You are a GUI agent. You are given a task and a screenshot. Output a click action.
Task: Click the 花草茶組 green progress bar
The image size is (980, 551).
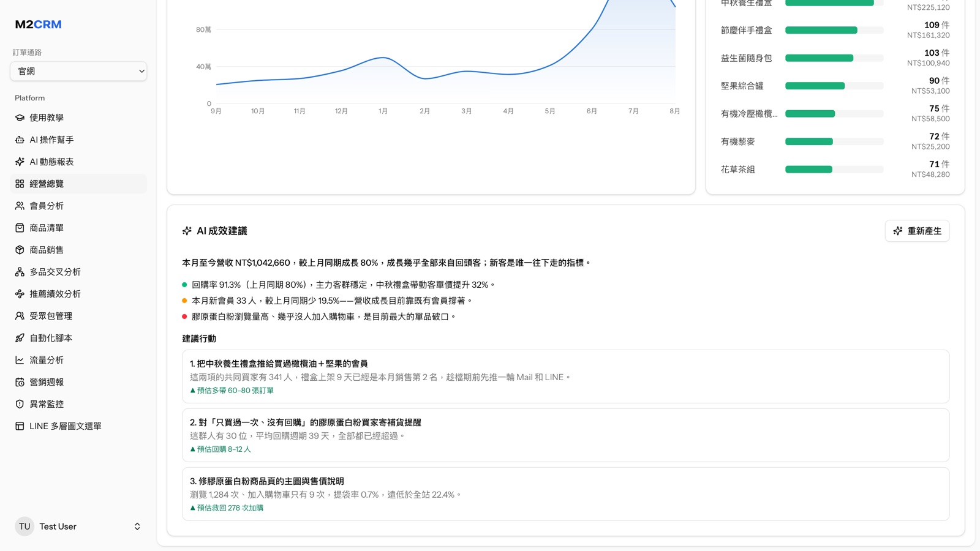pyautogui.click(x=809, y=170)
